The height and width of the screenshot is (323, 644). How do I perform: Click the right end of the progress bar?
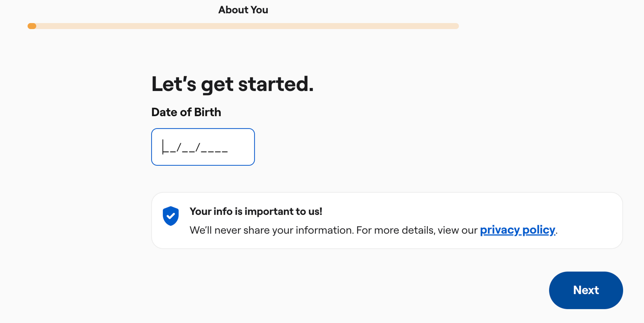pyautogui.click(x=456, y=26)
